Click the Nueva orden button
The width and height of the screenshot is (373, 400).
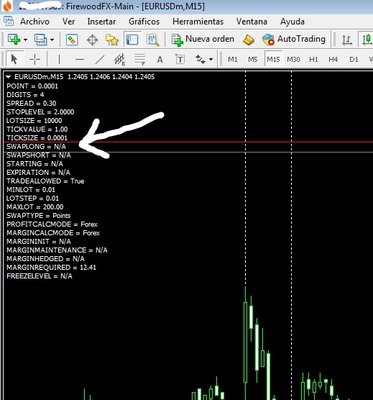203,39
